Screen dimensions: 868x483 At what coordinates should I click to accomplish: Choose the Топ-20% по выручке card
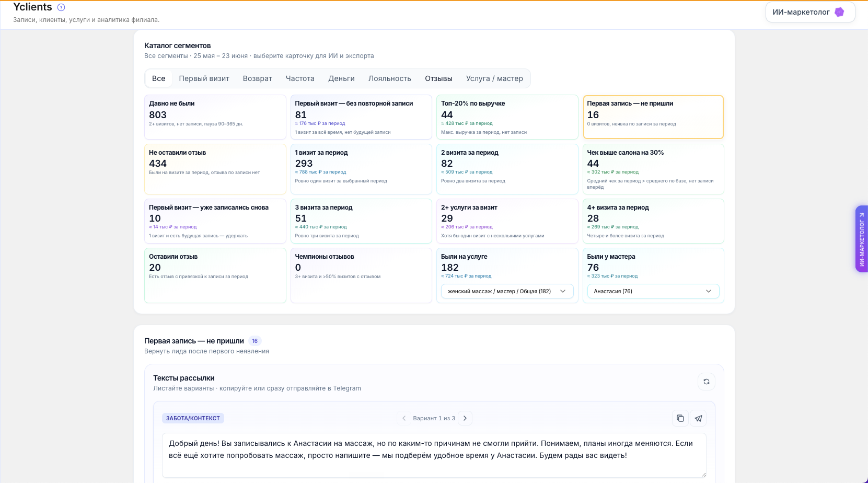tap(507, 117)
